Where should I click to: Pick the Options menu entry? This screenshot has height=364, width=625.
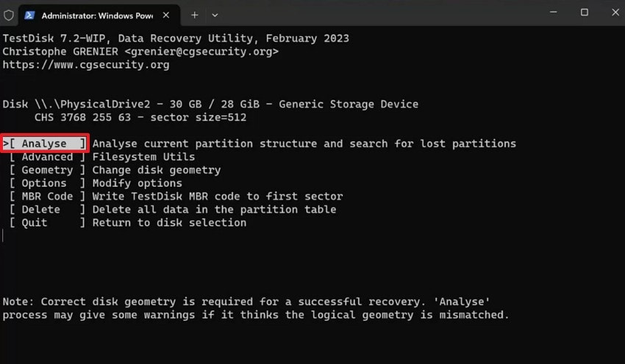click(x=44, y=183)
